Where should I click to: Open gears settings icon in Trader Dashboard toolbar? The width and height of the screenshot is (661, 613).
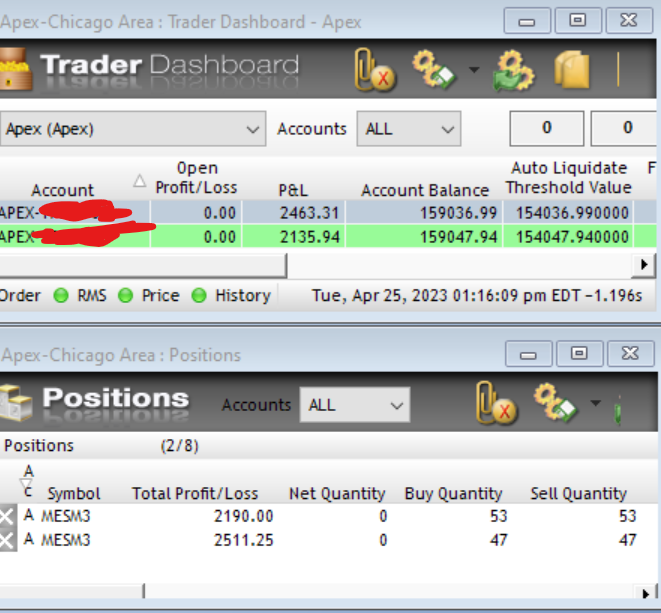434,70
